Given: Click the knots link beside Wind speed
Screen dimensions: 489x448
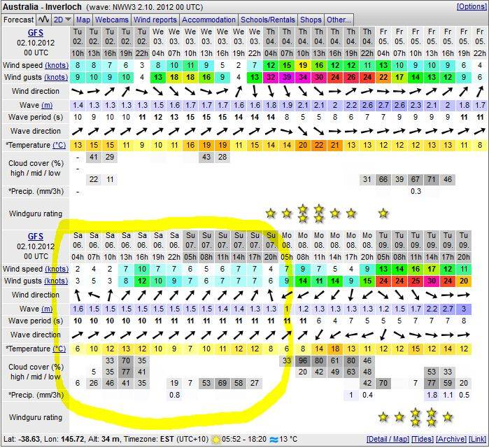Looking at the screenshot, I should coord(57,65).
